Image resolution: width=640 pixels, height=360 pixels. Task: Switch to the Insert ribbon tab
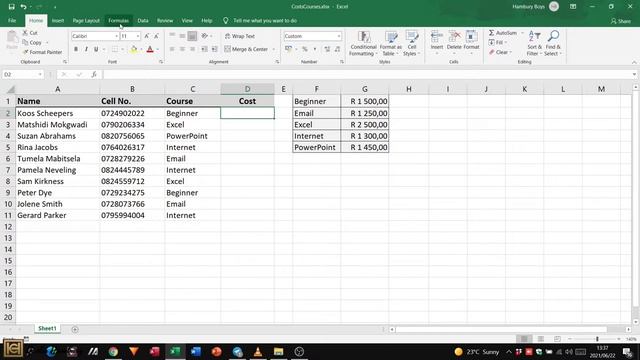tap(58, 20)
